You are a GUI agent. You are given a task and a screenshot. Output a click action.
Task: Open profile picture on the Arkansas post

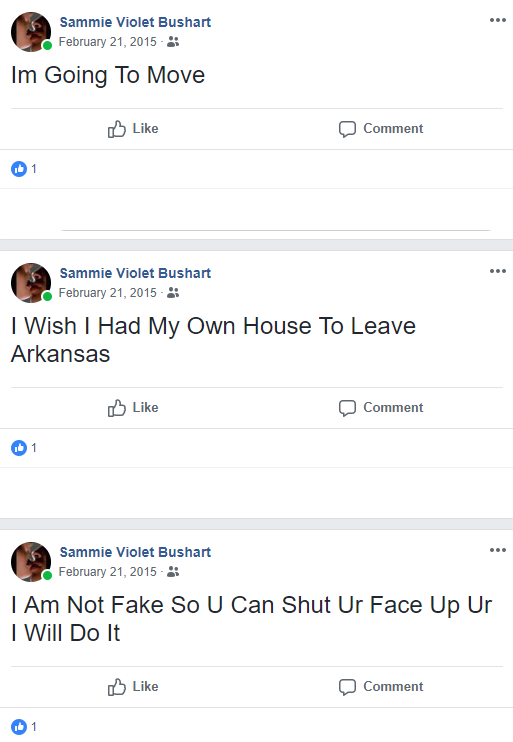pos(31,283)
